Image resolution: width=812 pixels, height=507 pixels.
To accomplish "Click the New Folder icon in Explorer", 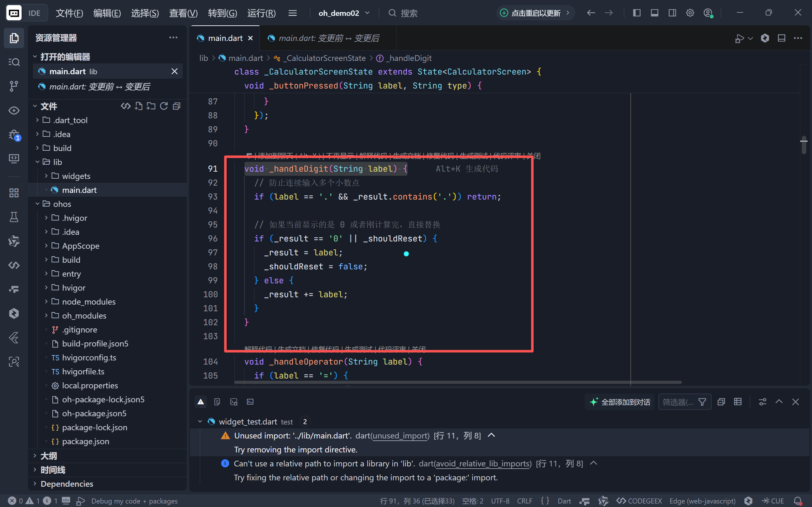I will 151,106.
